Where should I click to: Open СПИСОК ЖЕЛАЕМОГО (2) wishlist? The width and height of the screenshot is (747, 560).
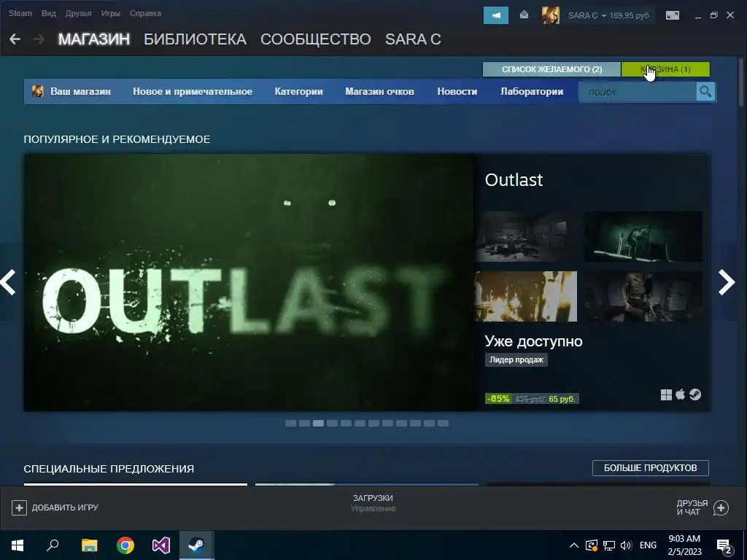click(x=551, y=69)
